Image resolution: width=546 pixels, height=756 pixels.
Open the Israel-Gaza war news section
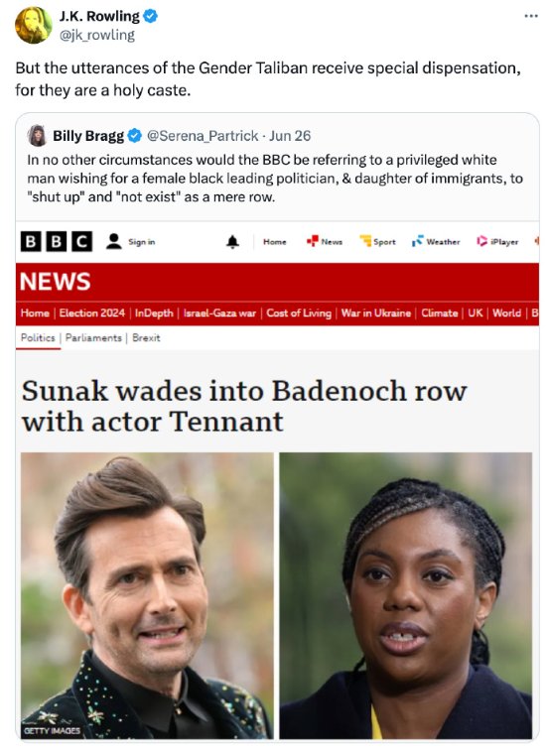[219, 313]
